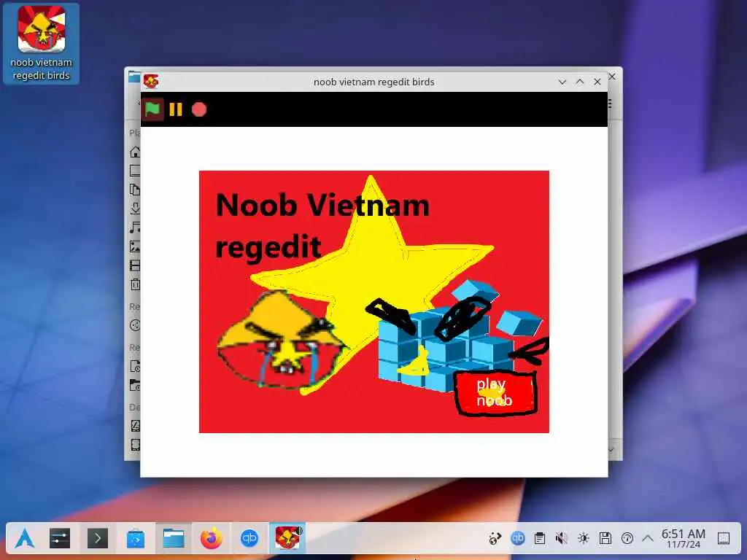This screenshot has width=747, height=560.
Task: Open Network place in file manager sidebar
Action: [135, 325]
